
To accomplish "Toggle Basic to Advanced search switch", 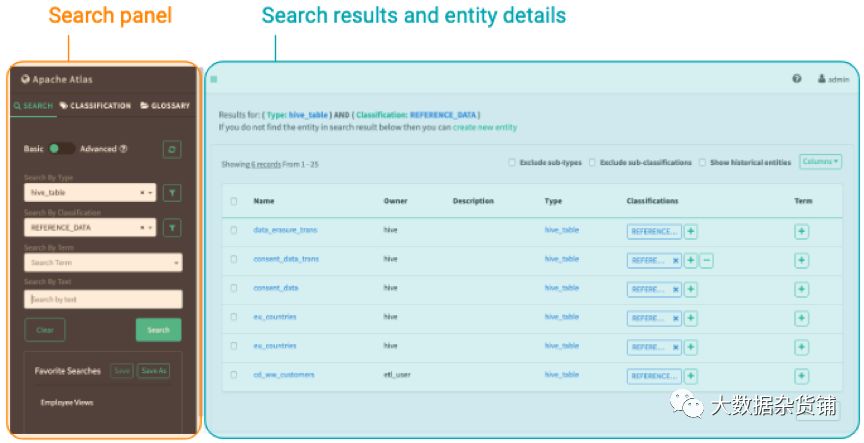I will pos(62,149).
